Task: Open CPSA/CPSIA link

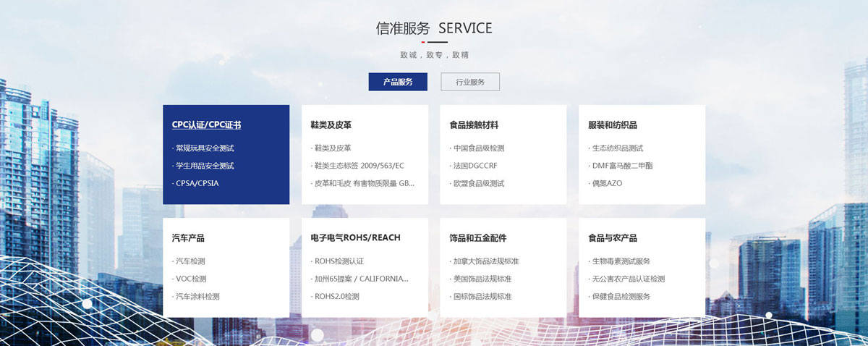Action: point(197,183)
